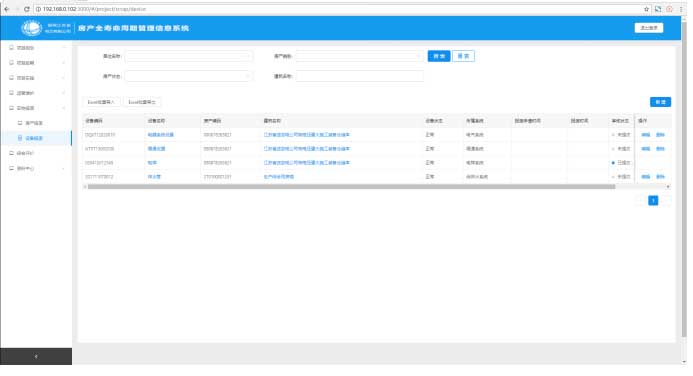The height and width of the screenshot is (376, 693).
Task: Click the horizontal scrollbar under the table
Action: click(x=351, y=186)
